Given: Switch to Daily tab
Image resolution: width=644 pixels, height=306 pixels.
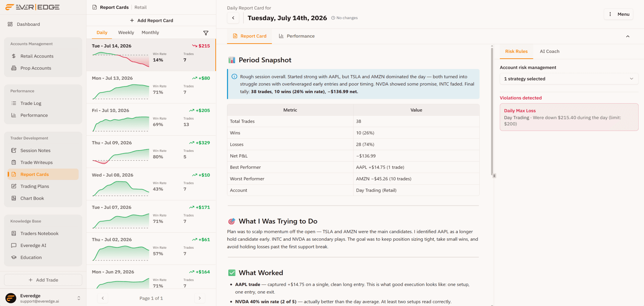Looking at the screenshot, I should (102, 33).
